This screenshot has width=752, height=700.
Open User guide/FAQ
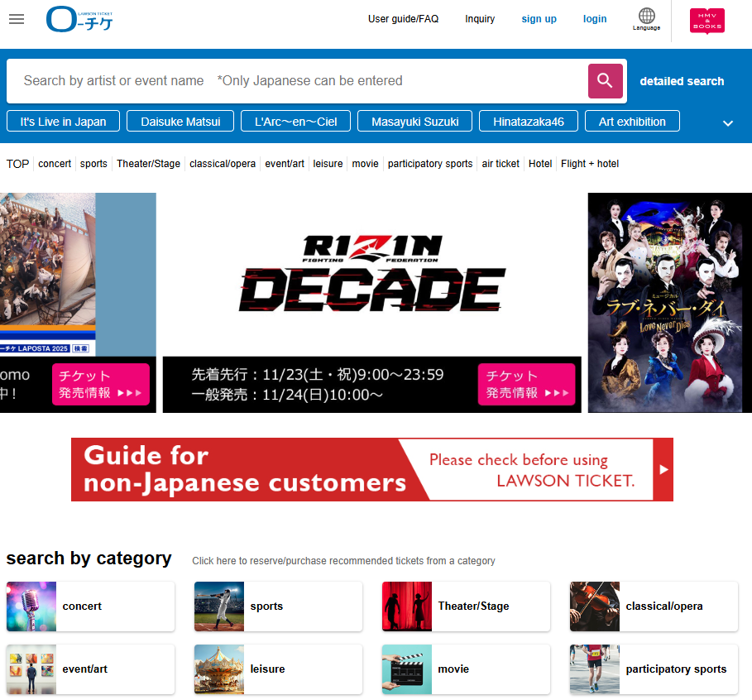tap(403, 19)
